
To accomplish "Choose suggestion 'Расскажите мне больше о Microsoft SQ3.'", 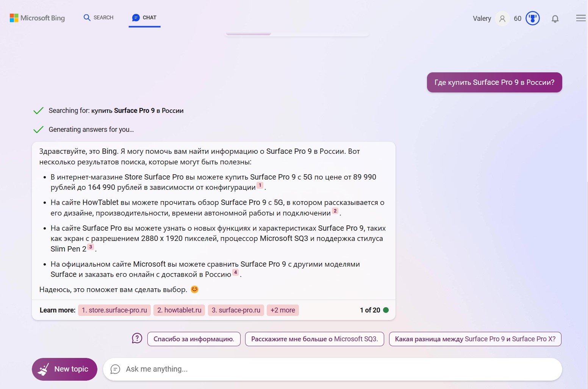I will point(314,339).
